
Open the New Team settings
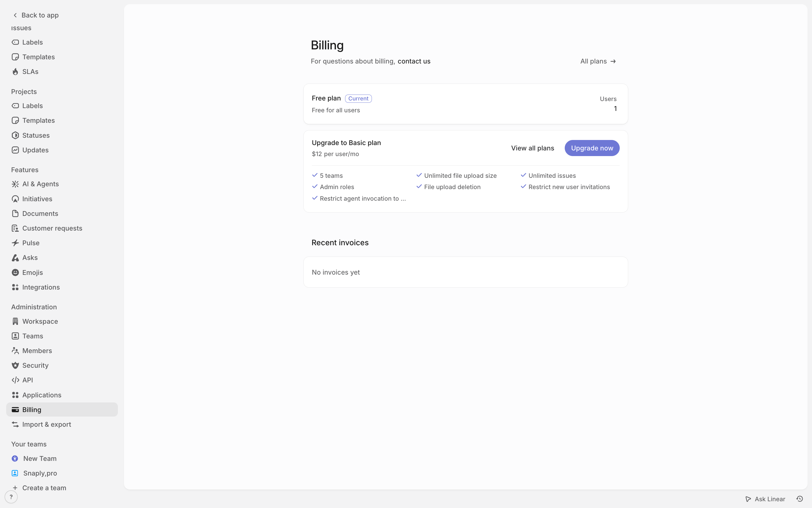62,459
